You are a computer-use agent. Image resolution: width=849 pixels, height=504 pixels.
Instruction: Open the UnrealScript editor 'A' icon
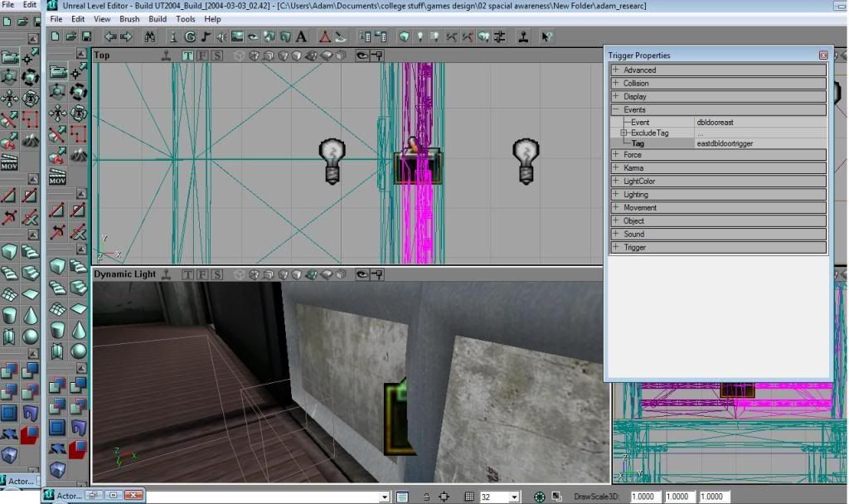click(x=300, y=36)
